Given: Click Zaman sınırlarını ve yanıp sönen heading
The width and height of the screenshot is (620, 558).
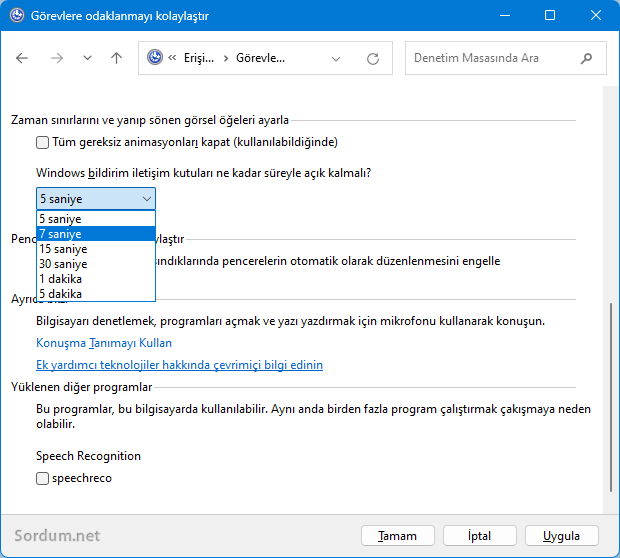Looking at the screenshot, I should pyautogui.click(x=150, y=120).
